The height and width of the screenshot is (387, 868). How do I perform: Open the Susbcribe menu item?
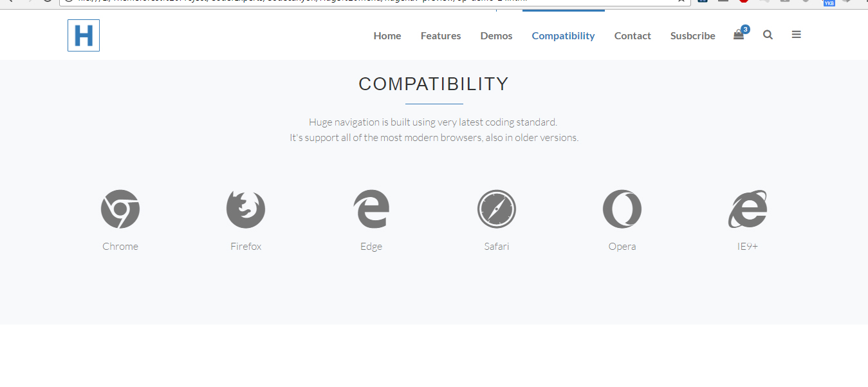(x=693, y=36)
